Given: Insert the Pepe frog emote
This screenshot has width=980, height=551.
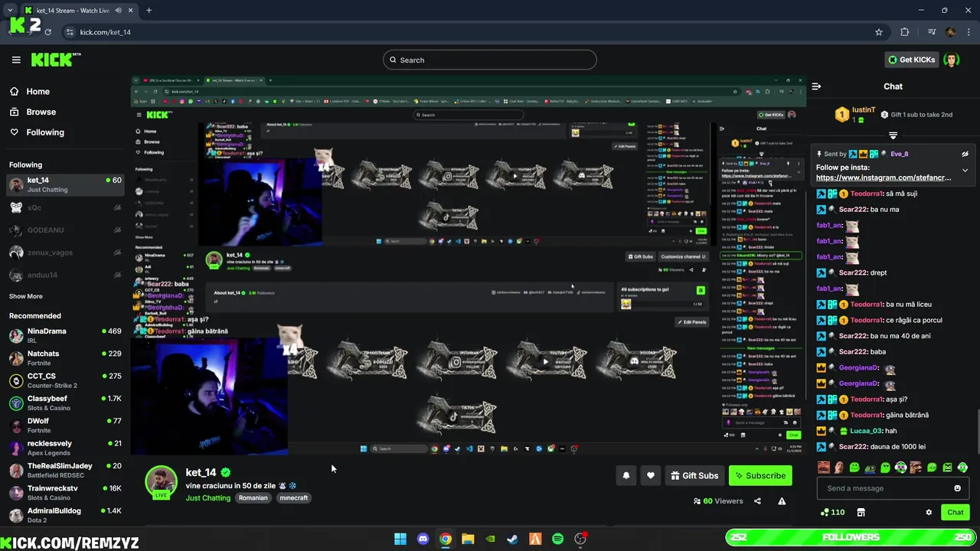Looking at the screenshot, I should 870,468.
